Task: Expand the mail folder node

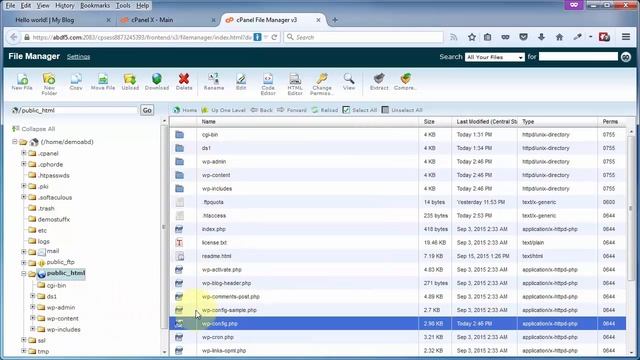Action: point(24,251)
